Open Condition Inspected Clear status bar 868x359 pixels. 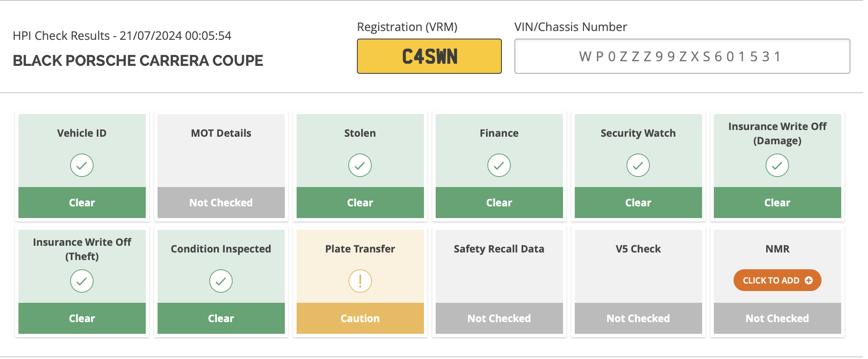(221, 318)
